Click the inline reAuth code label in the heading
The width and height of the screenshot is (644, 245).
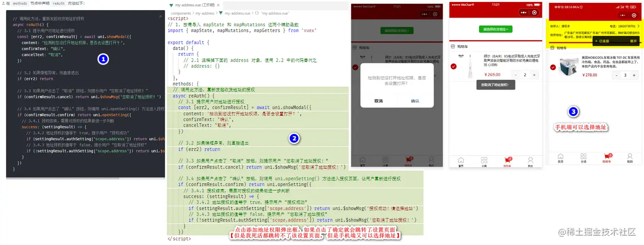(x=59, y=3)
